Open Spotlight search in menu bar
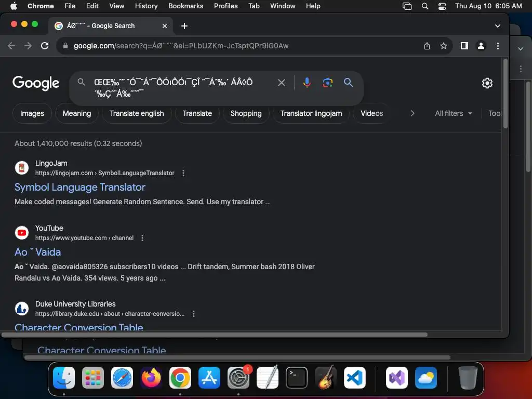 coord(425,6)
